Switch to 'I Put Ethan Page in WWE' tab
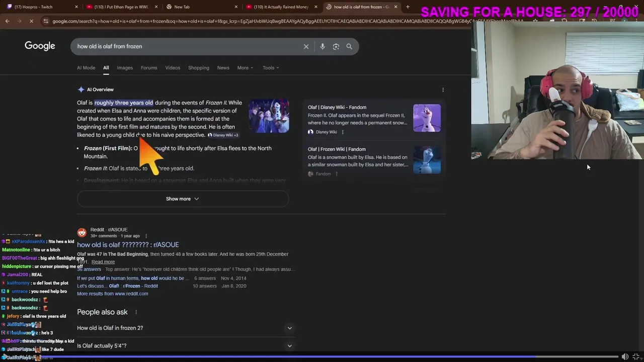The height and width of the screenshot is (362, 644). 121,7
